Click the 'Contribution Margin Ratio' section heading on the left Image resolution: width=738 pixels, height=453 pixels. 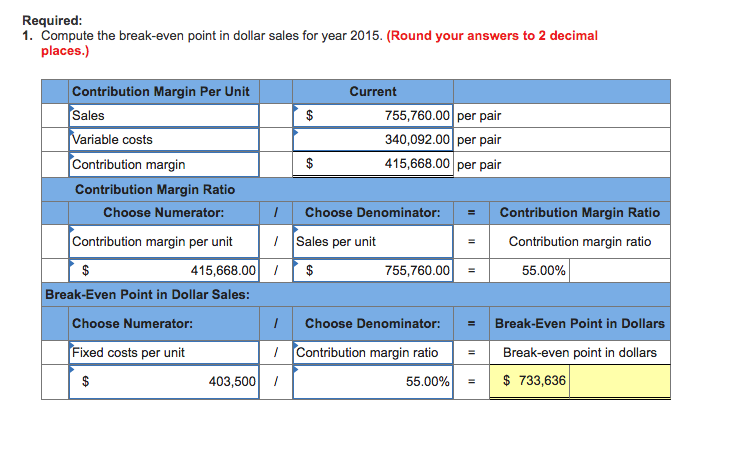click(155, 189)
